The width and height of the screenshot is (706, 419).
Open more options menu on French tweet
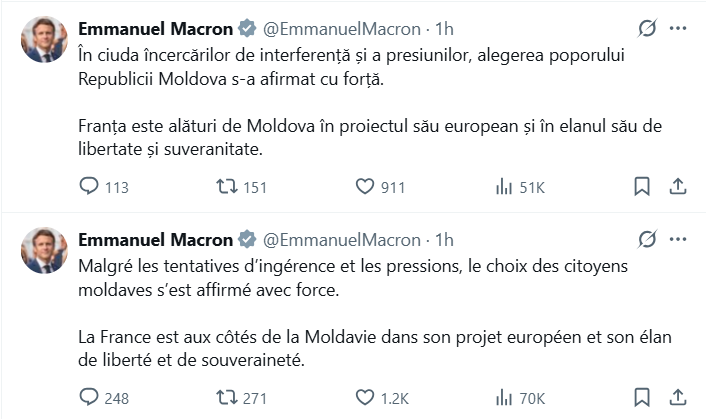(678, 239)
